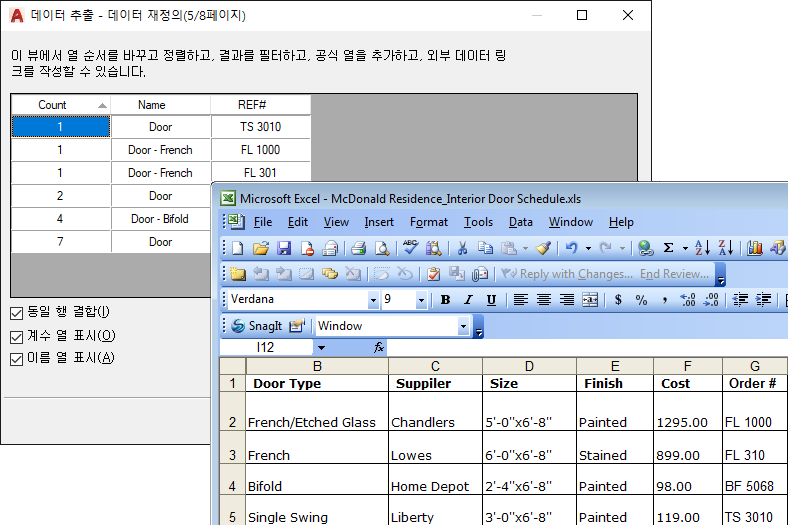Click Sort Descending Z-A icon in Excel

(726, 248)
